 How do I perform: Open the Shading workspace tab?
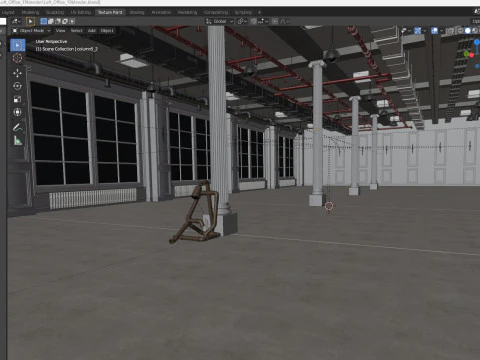point(137,12)
